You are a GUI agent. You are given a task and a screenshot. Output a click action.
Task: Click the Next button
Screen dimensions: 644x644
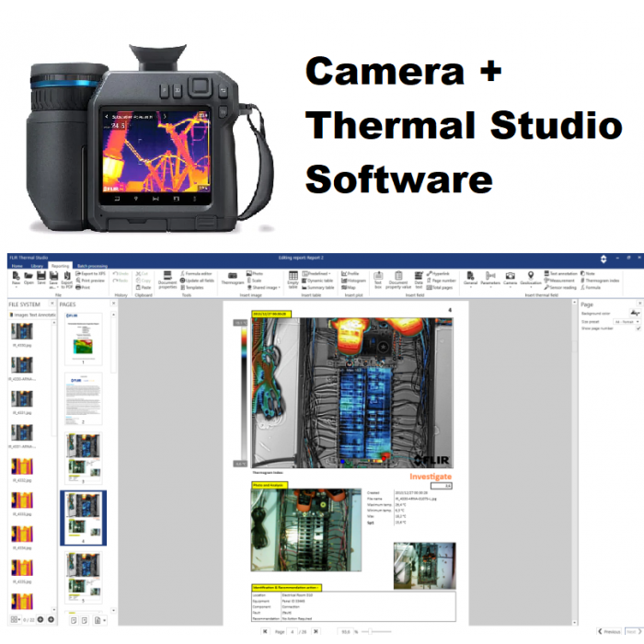click(633, 632)
